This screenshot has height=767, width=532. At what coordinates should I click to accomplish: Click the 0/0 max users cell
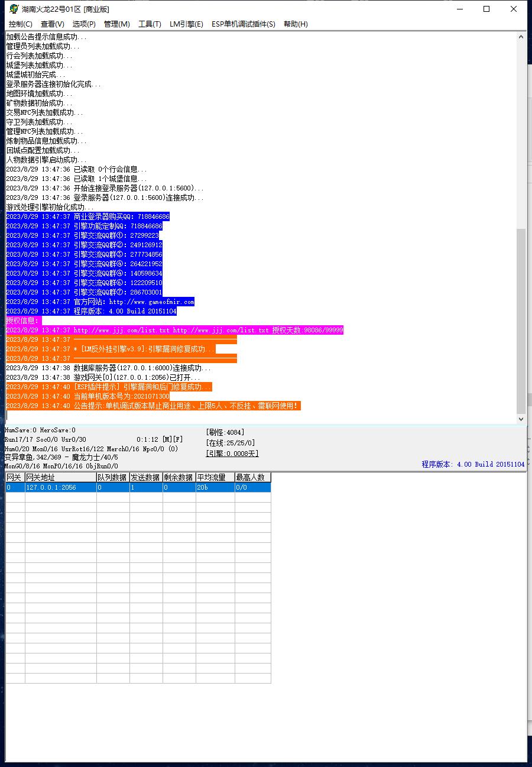(253, 487)
